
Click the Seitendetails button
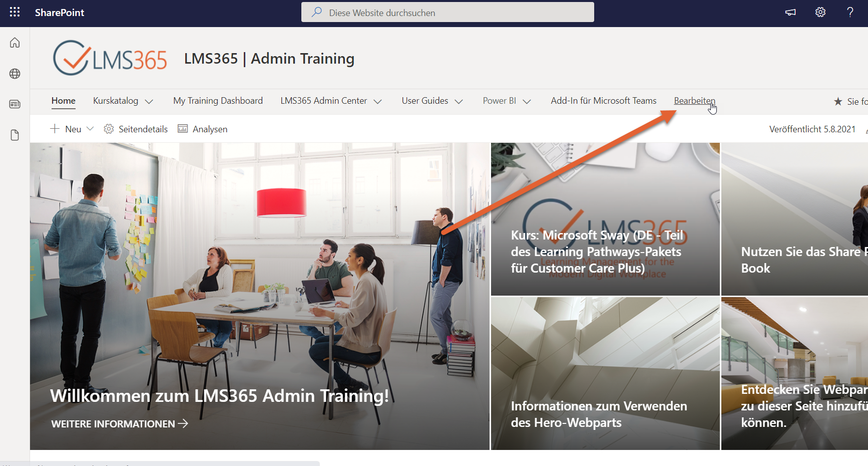tap(136, 129)
